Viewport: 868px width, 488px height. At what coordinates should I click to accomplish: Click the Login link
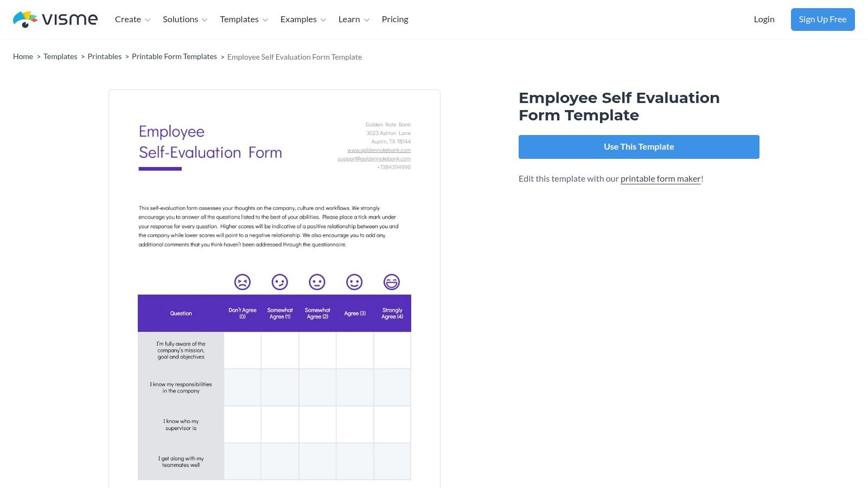[x=764, y=20]
